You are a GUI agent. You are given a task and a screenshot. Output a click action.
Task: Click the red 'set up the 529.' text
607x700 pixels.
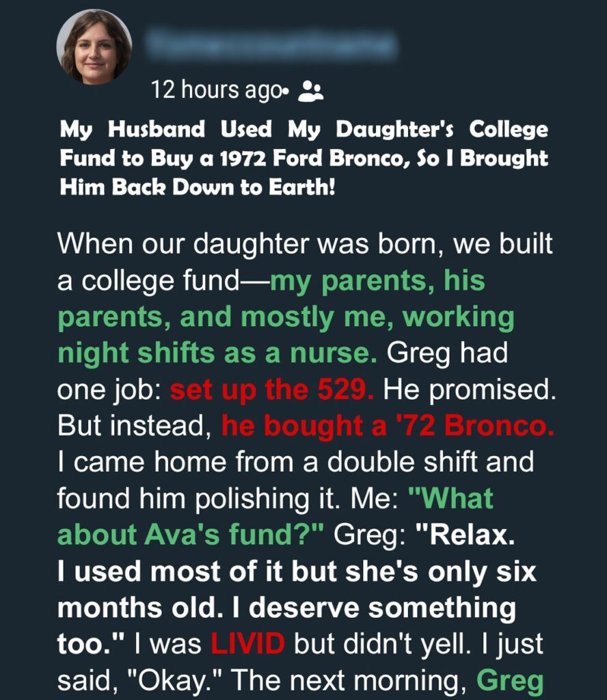pos(272,389)
